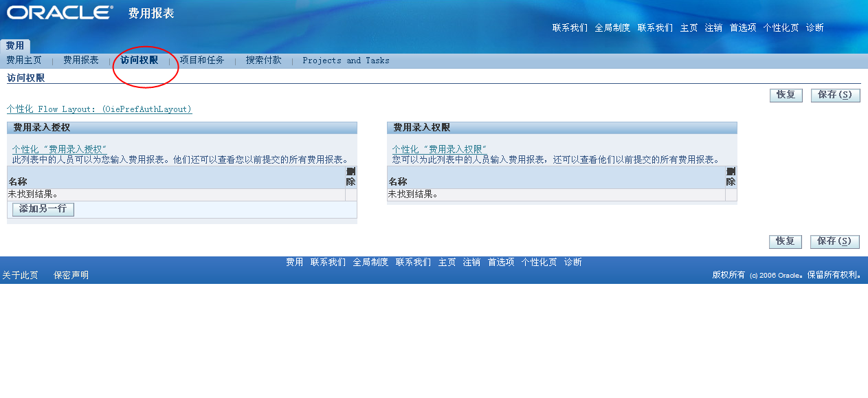Screen dimensions: 868x398
Task: Click 个性化"费用录入权限" link
Action: pyautogui.click(x=440, y=148)
